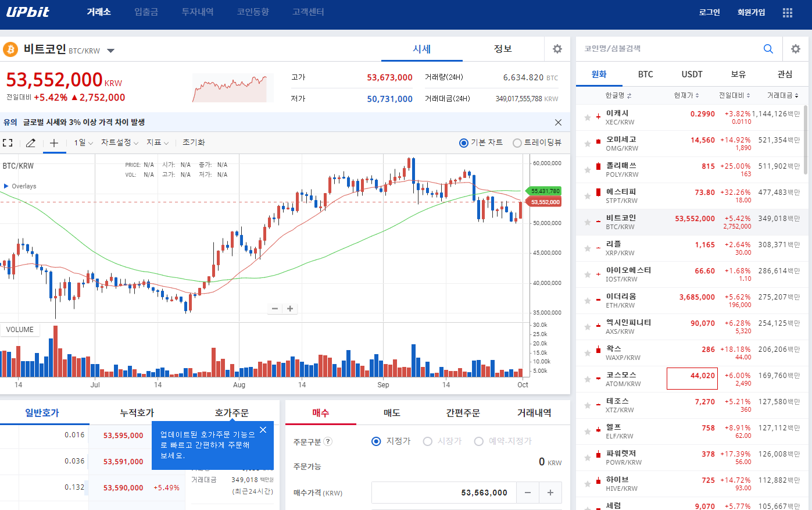
Task: Favorite 엑시인피니티 AXS with star
Action: (588, 327)
